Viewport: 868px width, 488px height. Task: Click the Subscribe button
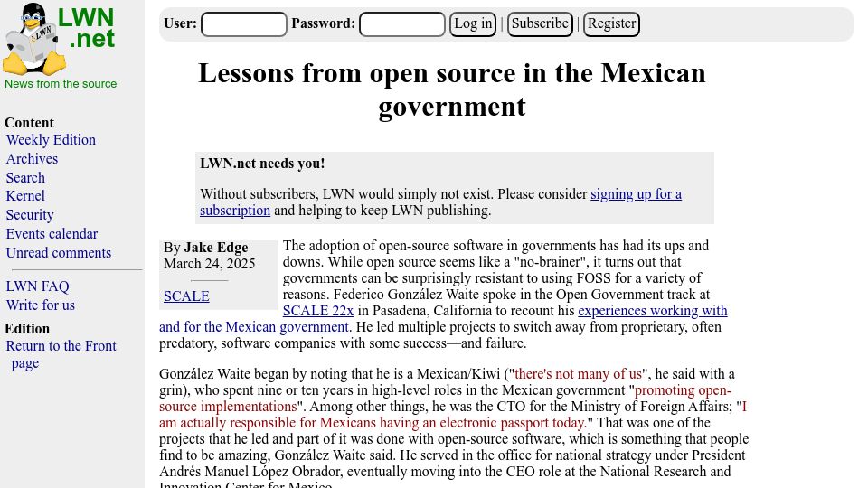coord(540,24)
